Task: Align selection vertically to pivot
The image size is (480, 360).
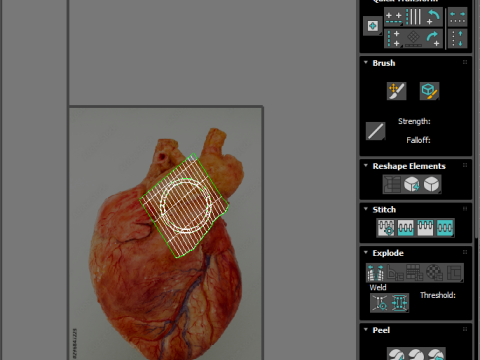Action: (x=393, y=39)
